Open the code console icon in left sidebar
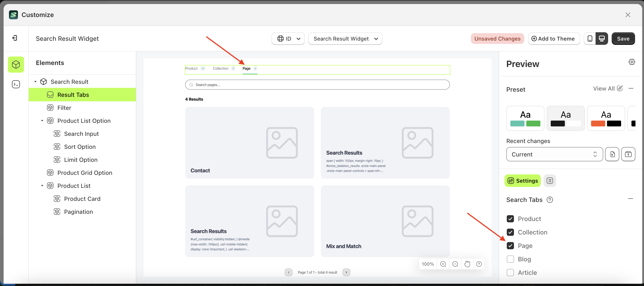The height and width of the screenshot is (286, 644). [x=16, y=84]
